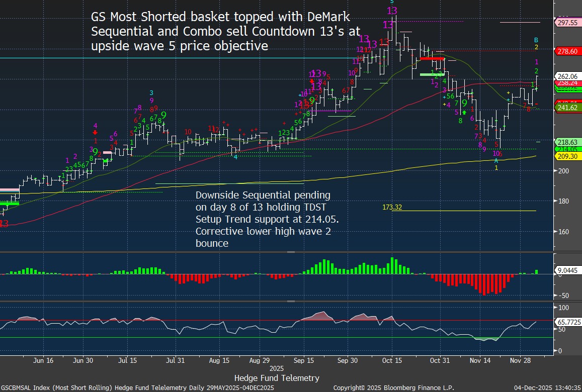Select the Sep 15 date on axis
Viewport: 582px width, 392px height.
(304, 360)
